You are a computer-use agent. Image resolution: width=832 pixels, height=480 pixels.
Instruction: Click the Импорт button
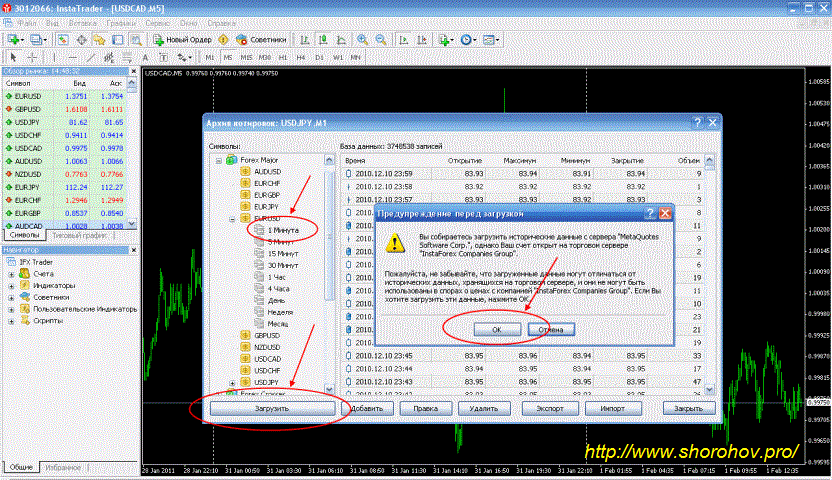[613, 408]
